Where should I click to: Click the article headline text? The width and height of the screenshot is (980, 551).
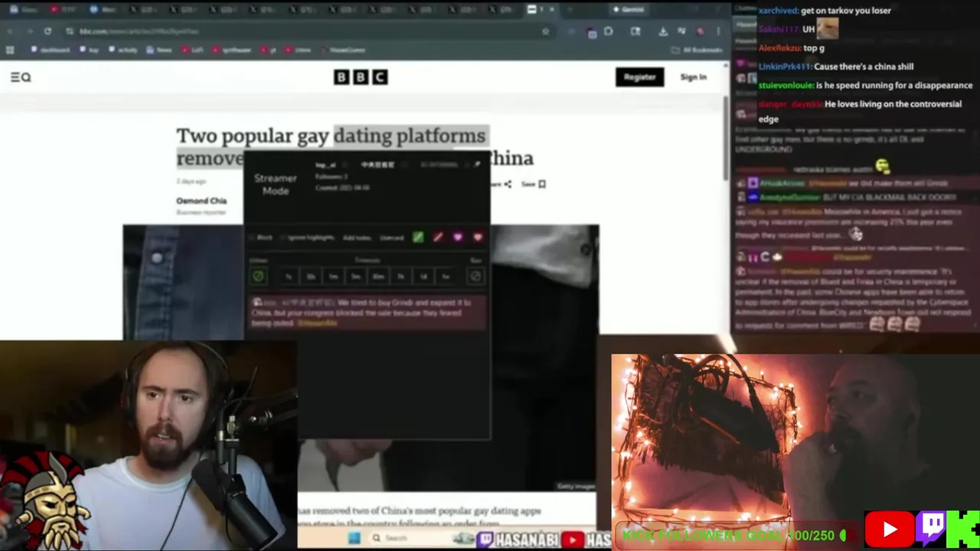click(354, 146)
